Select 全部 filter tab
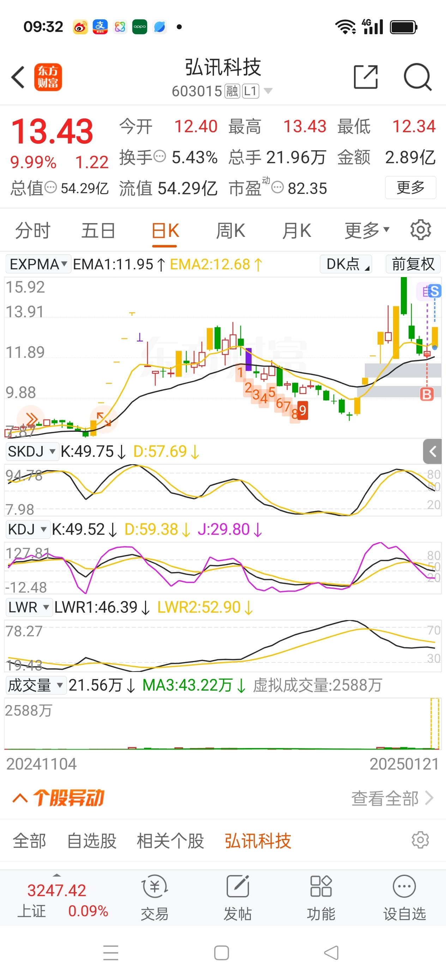446x980 pixels. (x=29, y=840)
